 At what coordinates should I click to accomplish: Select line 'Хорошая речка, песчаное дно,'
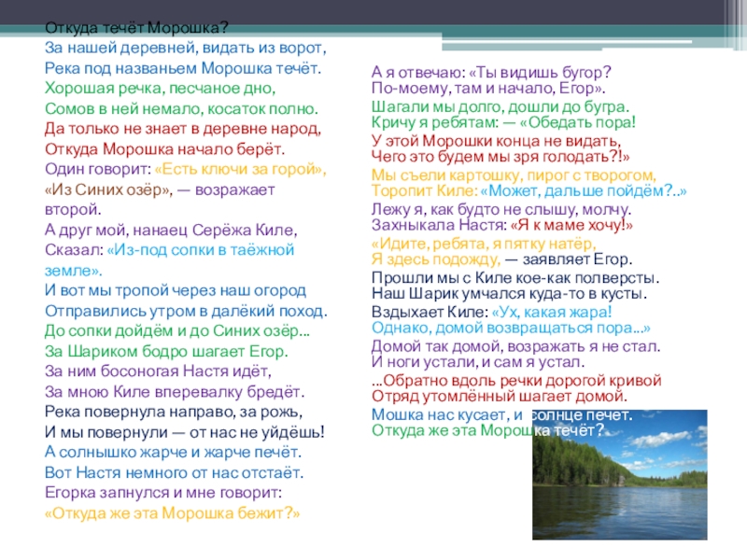click(160, 89)
